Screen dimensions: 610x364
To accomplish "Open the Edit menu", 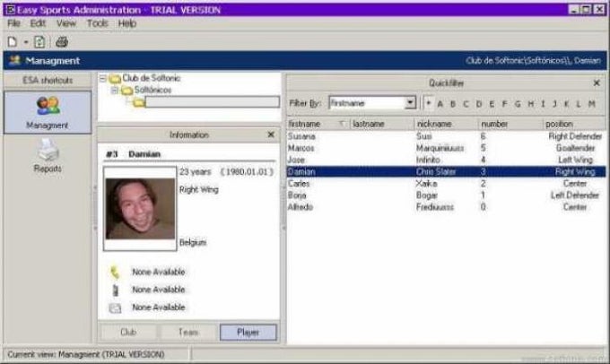I will (x=38, y=23).
